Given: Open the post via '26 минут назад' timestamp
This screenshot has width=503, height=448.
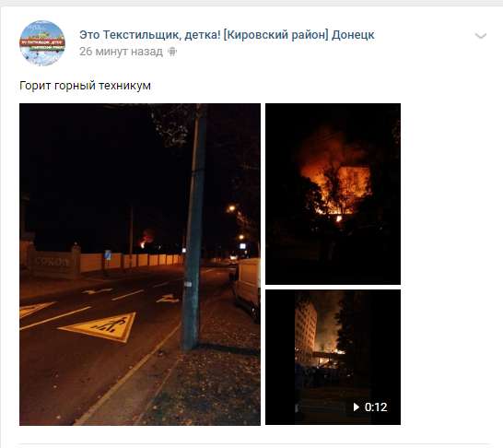Looking at the screenshot, I should 121,52.
